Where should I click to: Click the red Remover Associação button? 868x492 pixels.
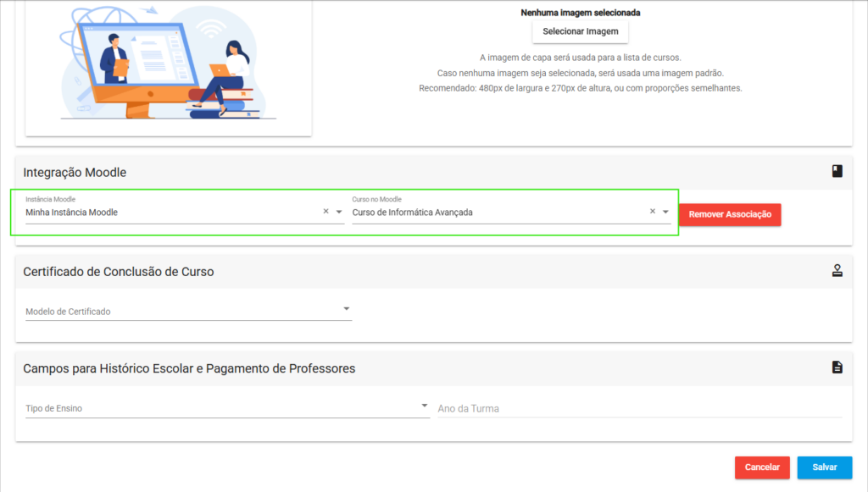729,214
